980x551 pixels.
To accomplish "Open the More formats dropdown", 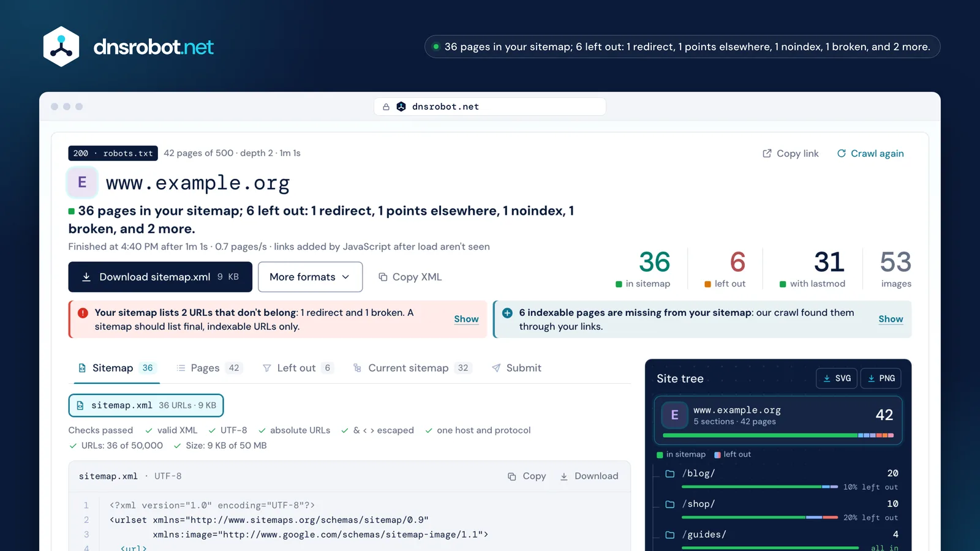I will point(310,277).
